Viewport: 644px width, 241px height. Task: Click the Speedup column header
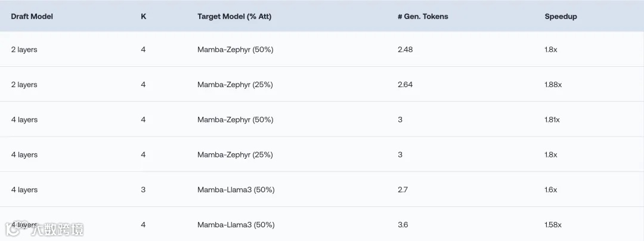pyautogui.click(x=561, y=16)
